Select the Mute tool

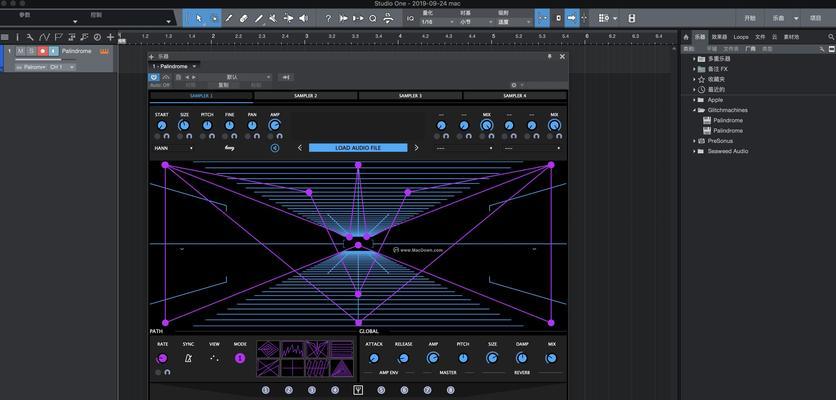click(273, 18)
